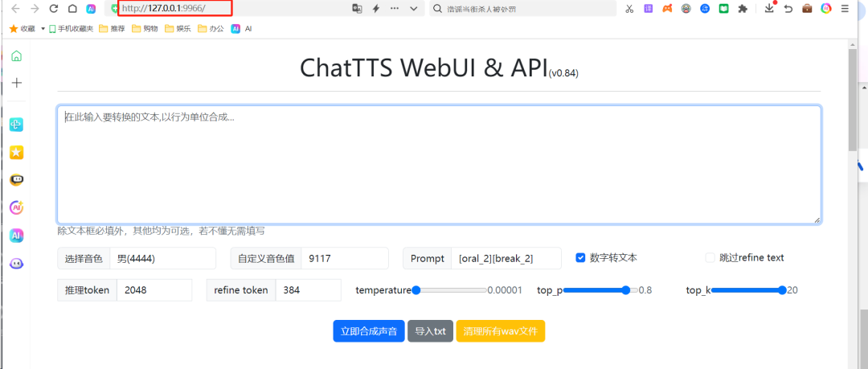Screen dimensions: 868x369
Task: Click the sidebar plus add icon
Action: click(17, 83)
